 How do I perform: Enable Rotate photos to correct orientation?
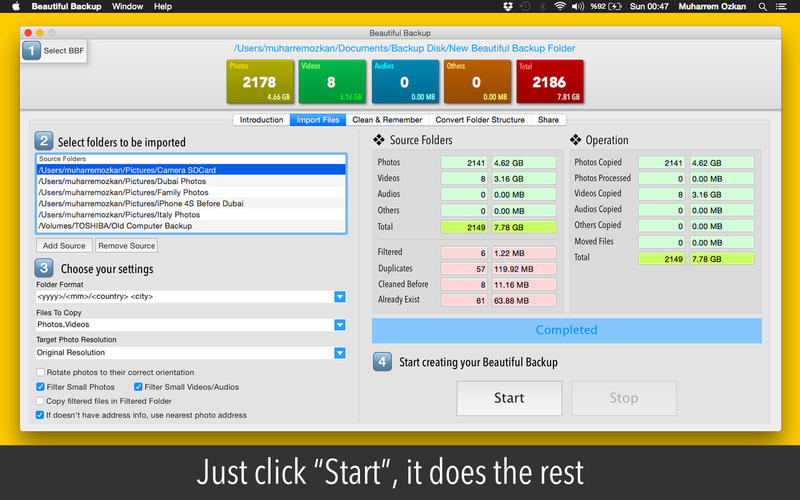(x=40, y=372)
